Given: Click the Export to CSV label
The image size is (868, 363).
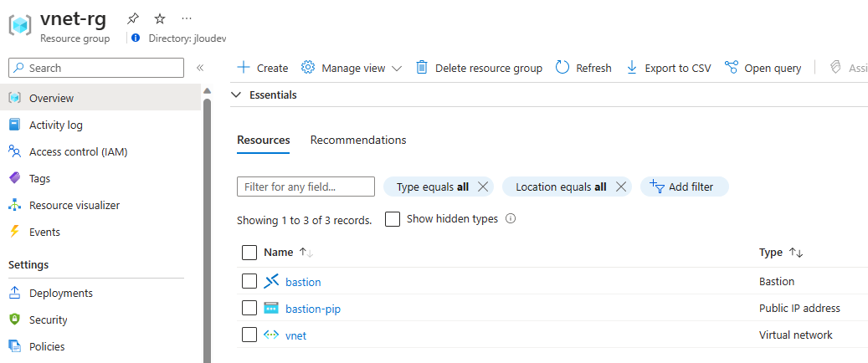Looking at the screenshot, I should [x=677, y=68].
